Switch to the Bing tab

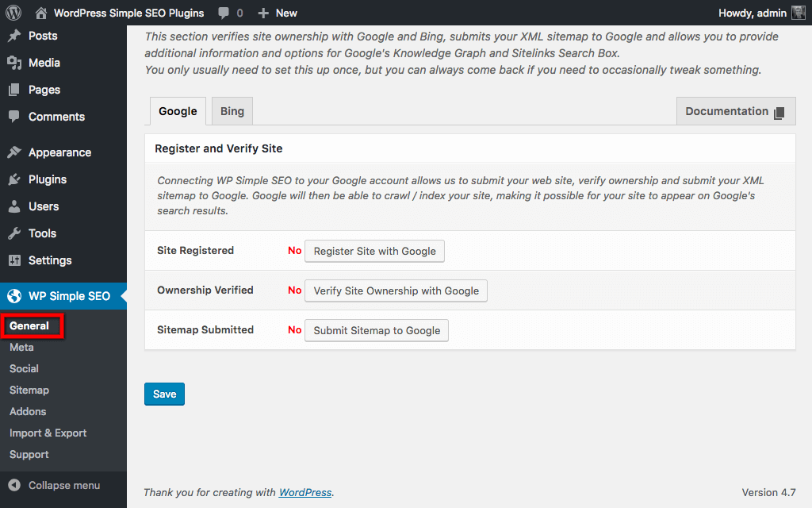[232, 111]
